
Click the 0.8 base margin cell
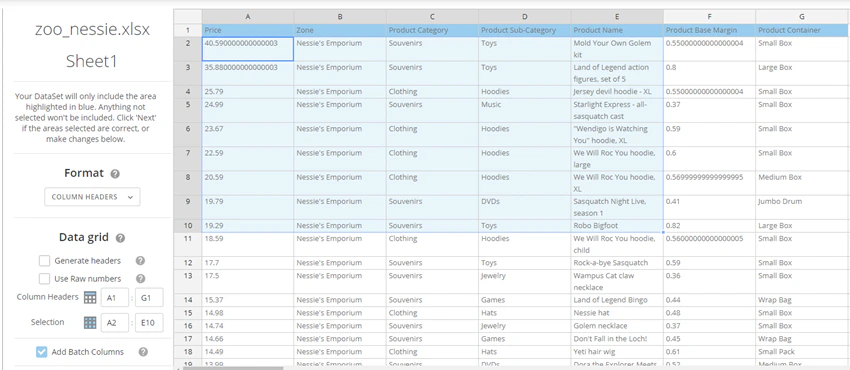pyautogui.click(x=709, y=73)
